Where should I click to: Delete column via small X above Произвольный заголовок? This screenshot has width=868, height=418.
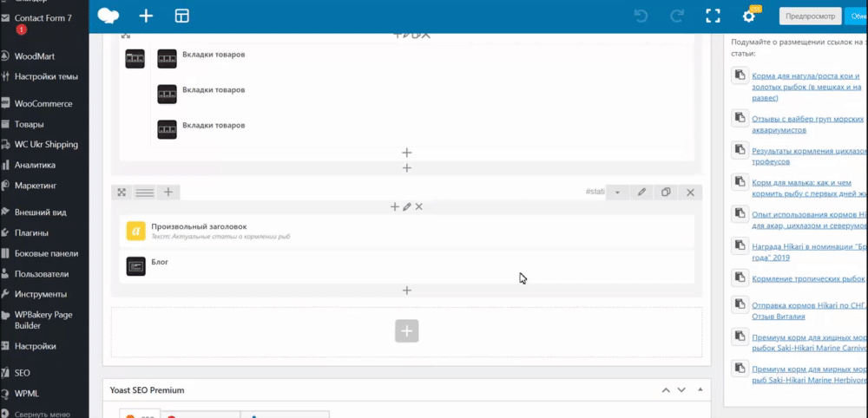(419, 206)
